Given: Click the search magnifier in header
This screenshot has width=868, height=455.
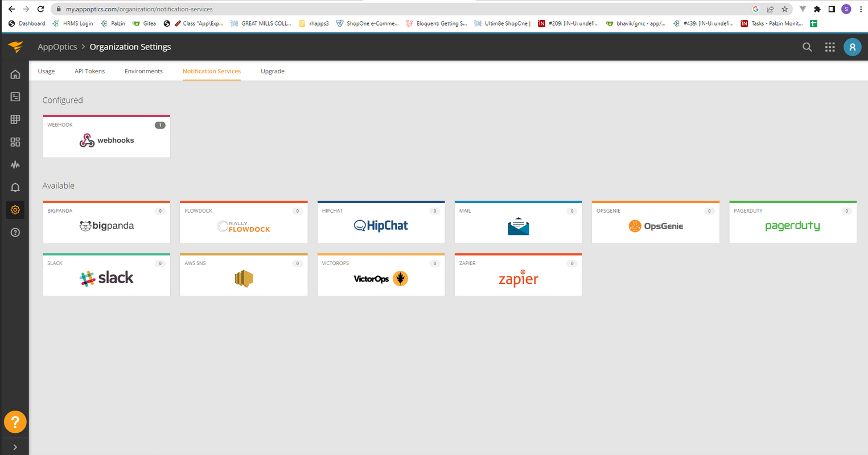Looking at the screenshot, I should click(x=807, y=47).
